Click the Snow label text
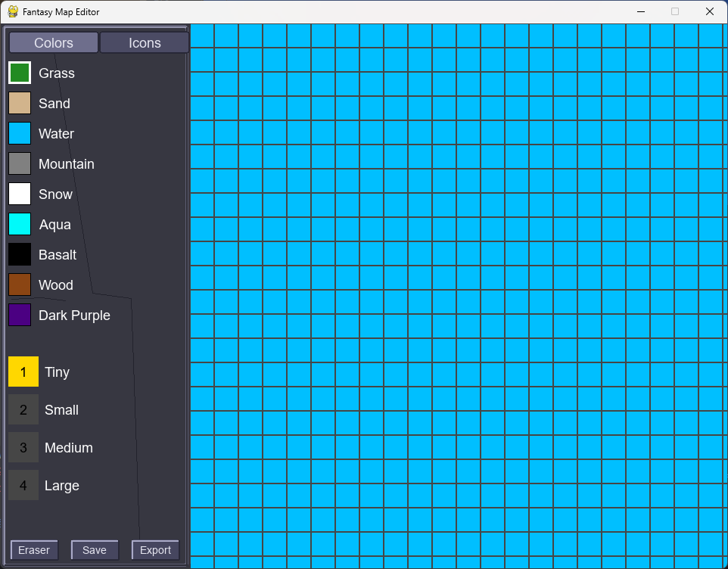This screenshot has width=728, height=569. [x=55, y=194]
